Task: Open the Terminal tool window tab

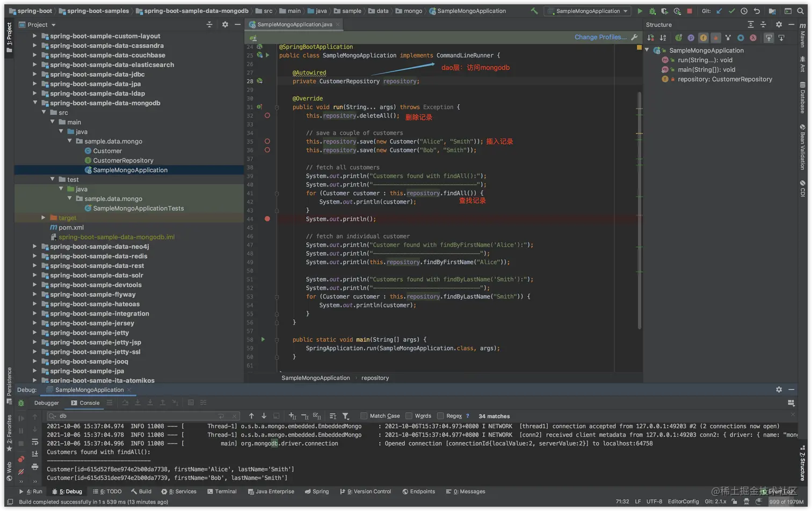Action: (x=222, y=491)
